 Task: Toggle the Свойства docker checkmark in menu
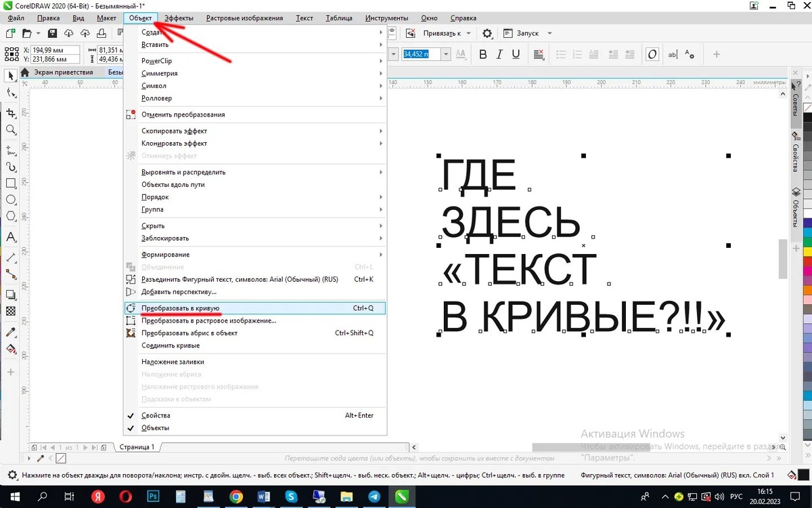tap(131, 415)
